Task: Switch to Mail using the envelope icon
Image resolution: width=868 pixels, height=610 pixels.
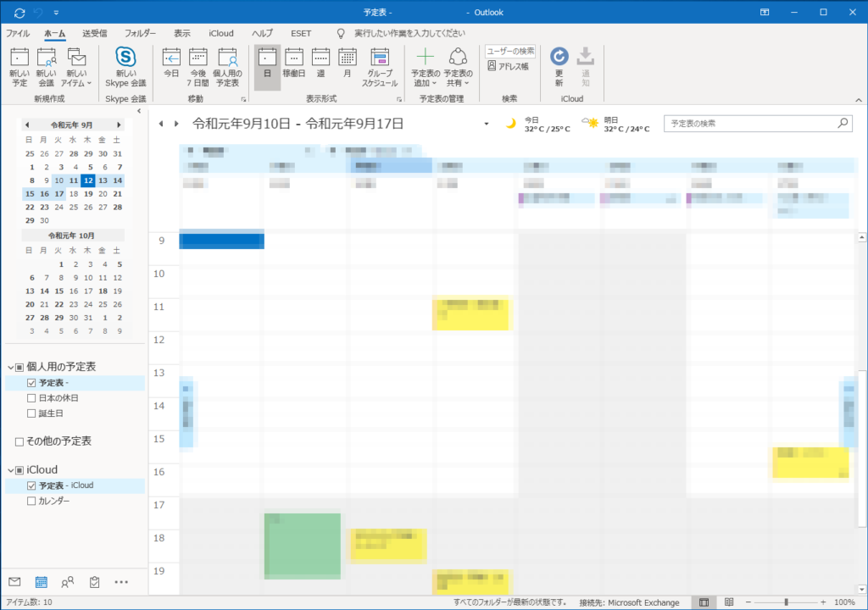Action: 14,582
